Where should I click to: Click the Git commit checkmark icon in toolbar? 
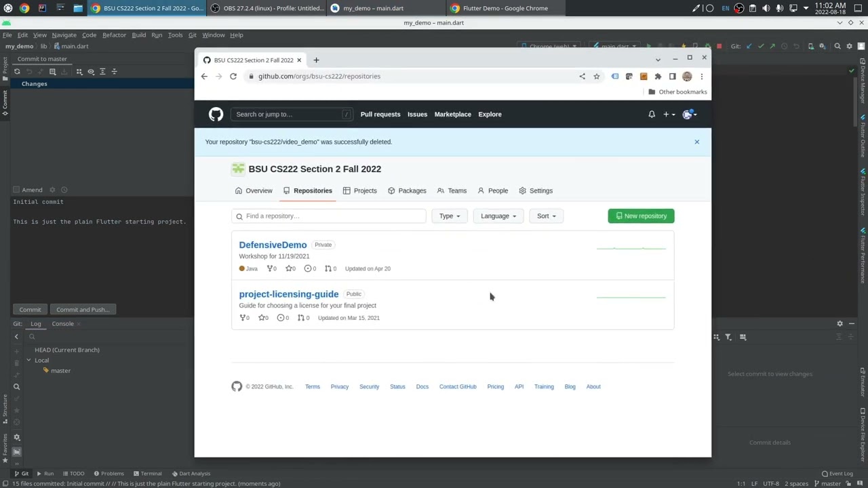click(761, 46)
